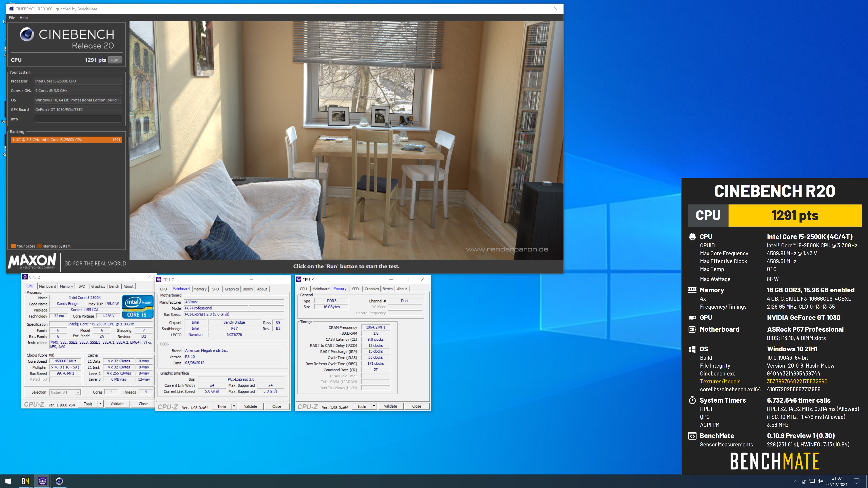This screenshot has width=868, height=488.
Task: Open SPD tab in first CPU-Z window
Action: 82,286
